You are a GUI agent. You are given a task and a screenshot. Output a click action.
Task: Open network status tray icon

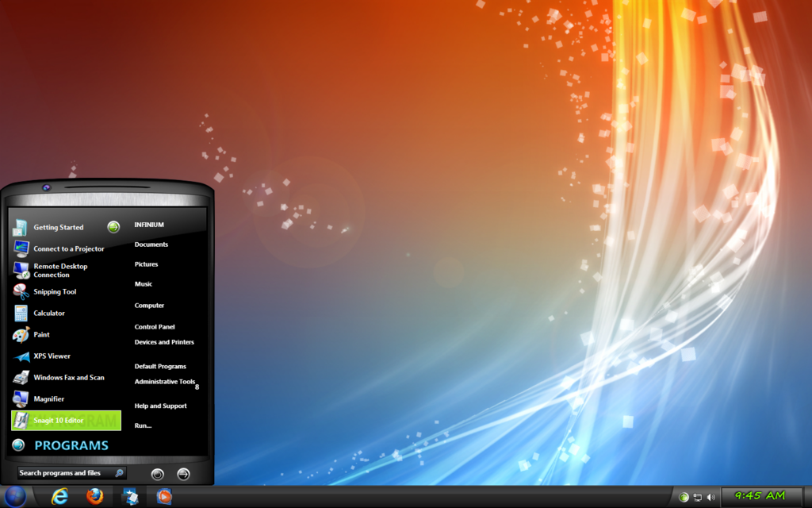pos(698,497)
